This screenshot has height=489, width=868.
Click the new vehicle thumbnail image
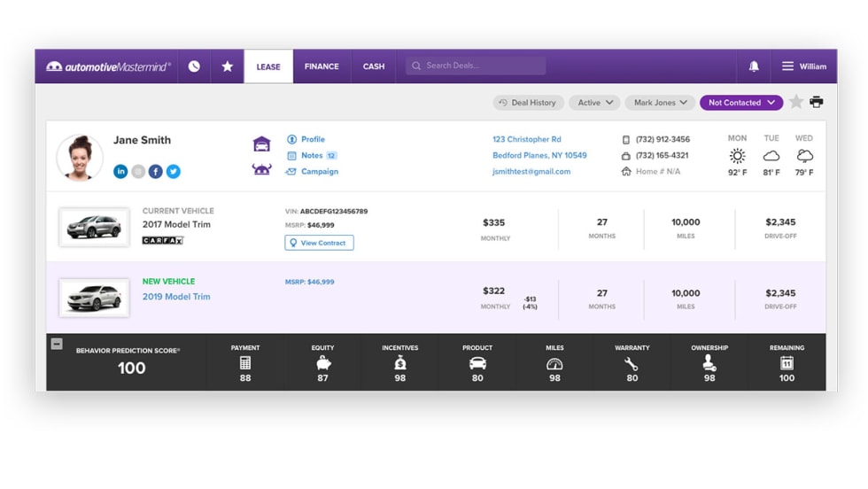click(94, 298)
